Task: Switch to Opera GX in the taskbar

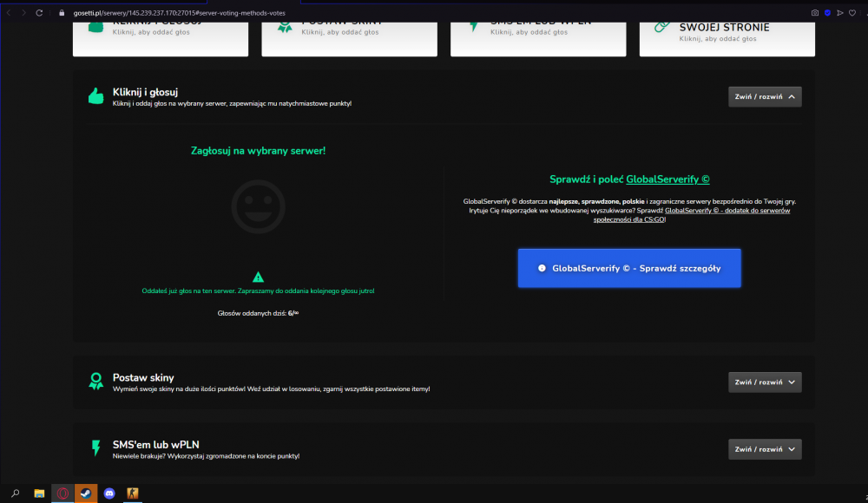Action: click(62, 493)
